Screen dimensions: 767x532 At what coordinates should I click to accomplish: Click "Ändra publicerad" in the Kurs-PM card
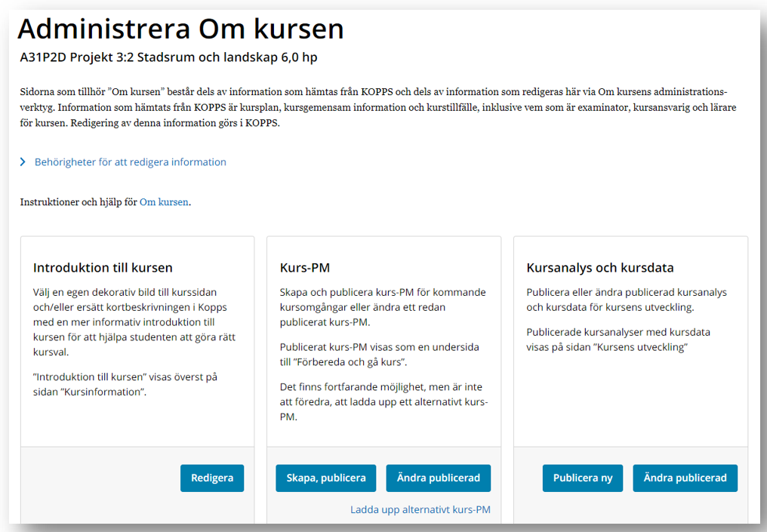click(x=438, y=478)
